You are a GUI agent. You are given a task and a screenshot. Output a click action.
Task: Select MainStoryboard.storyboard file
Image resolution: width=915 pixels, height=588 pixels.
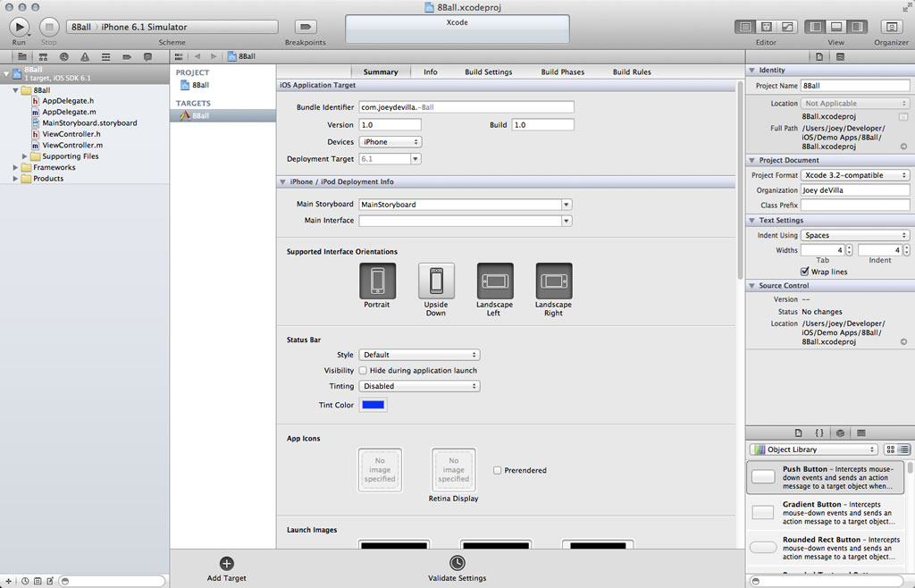click(85, 123)
